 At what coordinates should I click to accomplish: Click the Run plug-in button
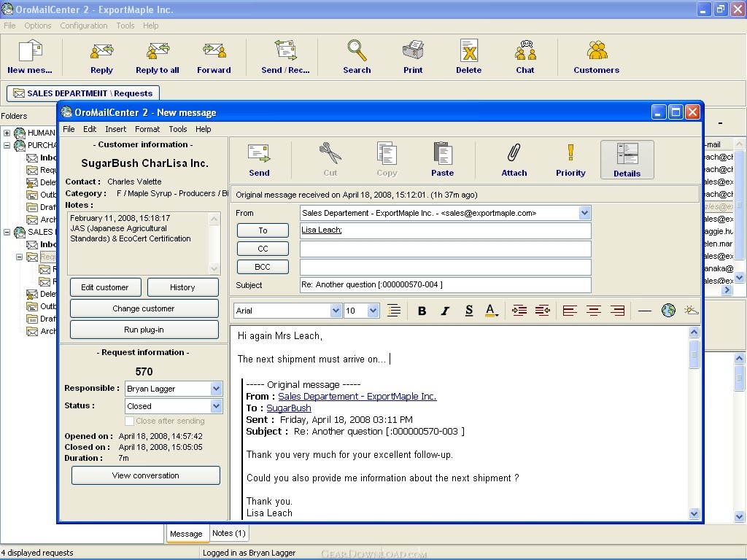144,330
